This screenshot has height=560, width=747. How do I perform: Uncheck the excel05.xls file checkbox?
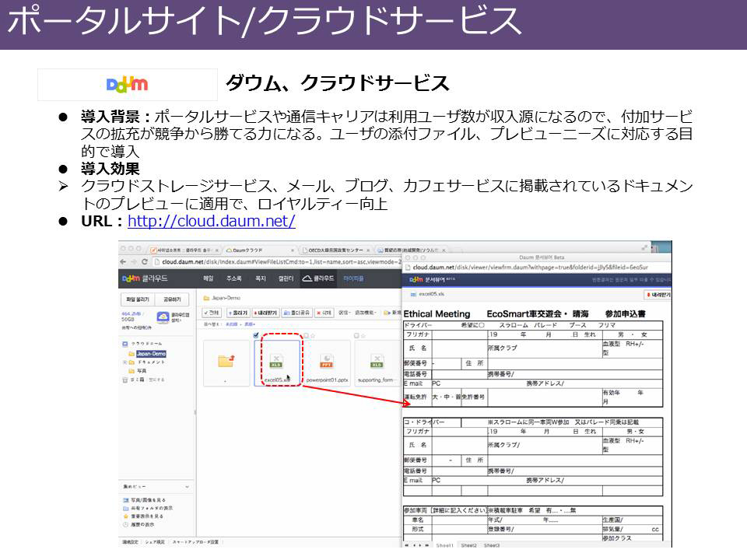tap(256, 336)
